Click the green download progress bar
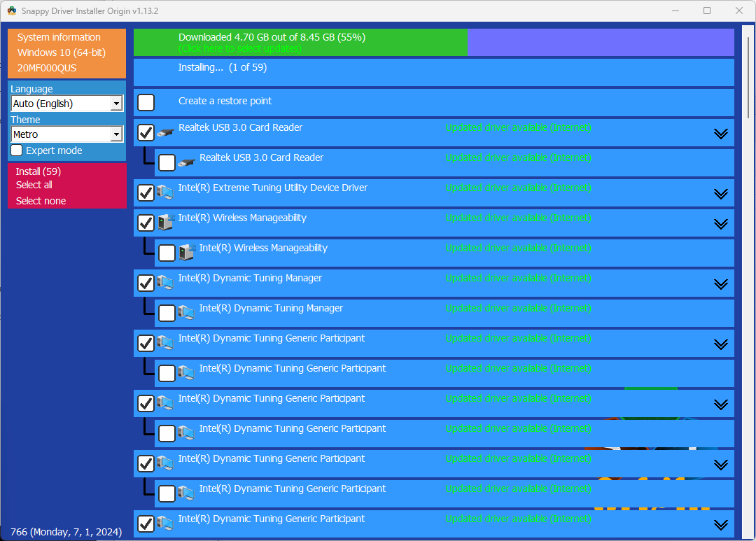The image size is (756, 541). point(300,43)
